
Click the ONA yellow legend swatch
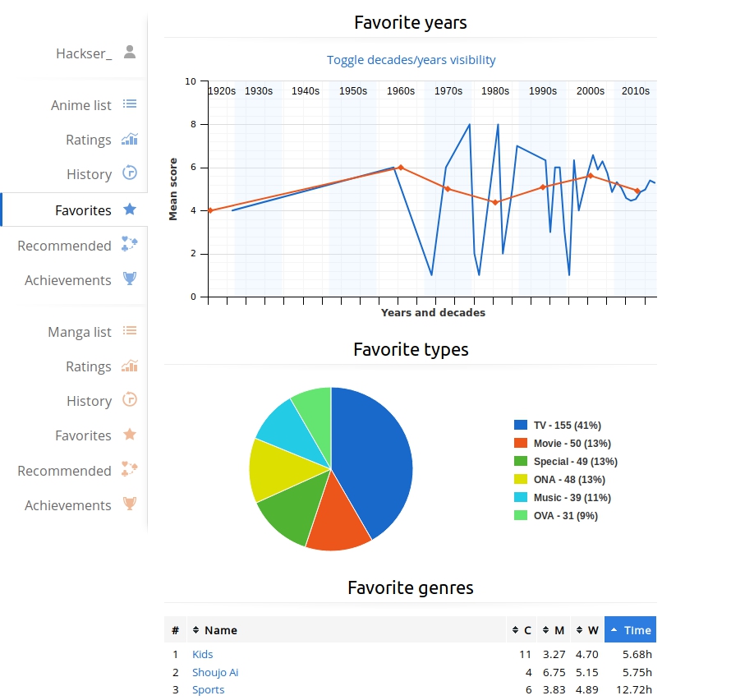pyautogui.click(x=521, y=480)
